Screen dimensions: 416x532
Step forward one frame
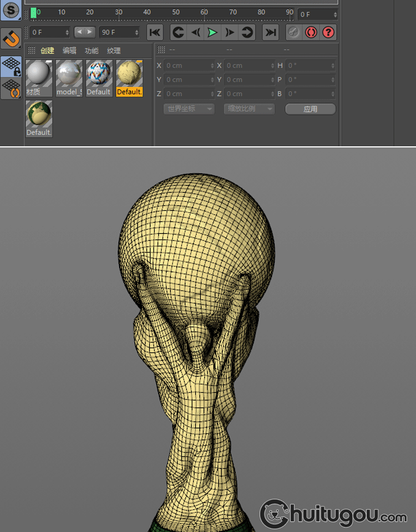click(x=230, y=33)
